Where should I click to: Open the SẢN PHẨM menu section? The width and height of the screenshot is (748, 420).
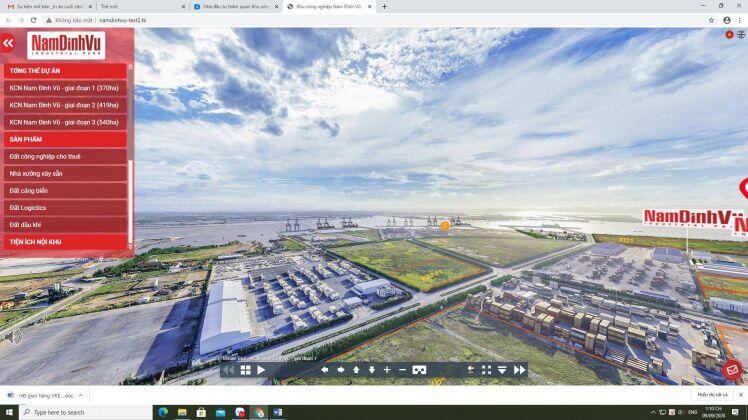click(65, 139)
